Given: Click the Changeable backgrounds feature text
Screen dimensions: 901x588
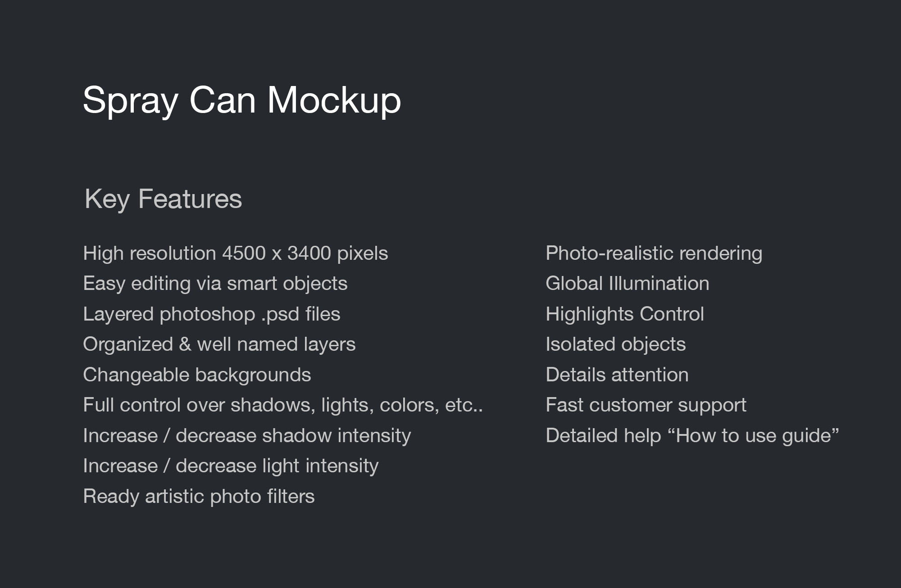Looking at the screenshot, I should pos(197,375).
